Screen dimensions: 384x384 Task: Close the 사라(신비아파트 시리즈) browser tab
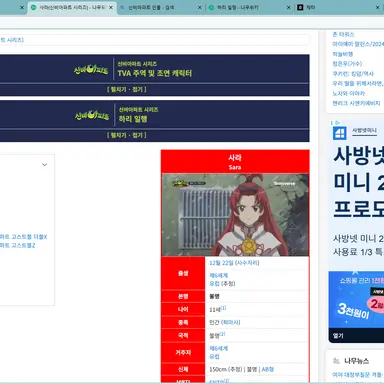click(x=111, y=7)
